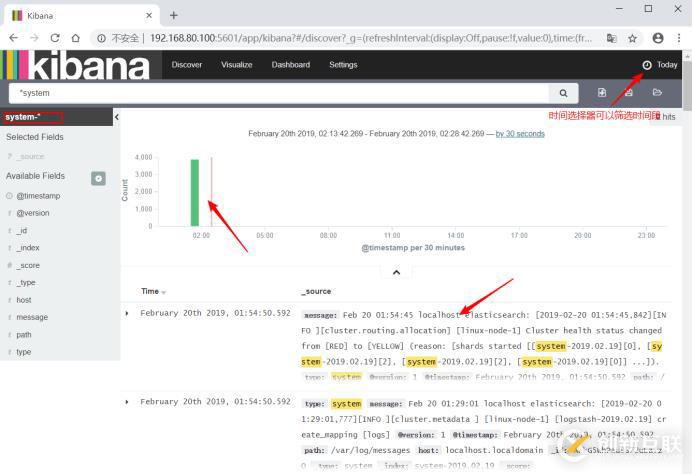Open the Settings tab
The height and width of the screenshot is (474, 692).
343,64
